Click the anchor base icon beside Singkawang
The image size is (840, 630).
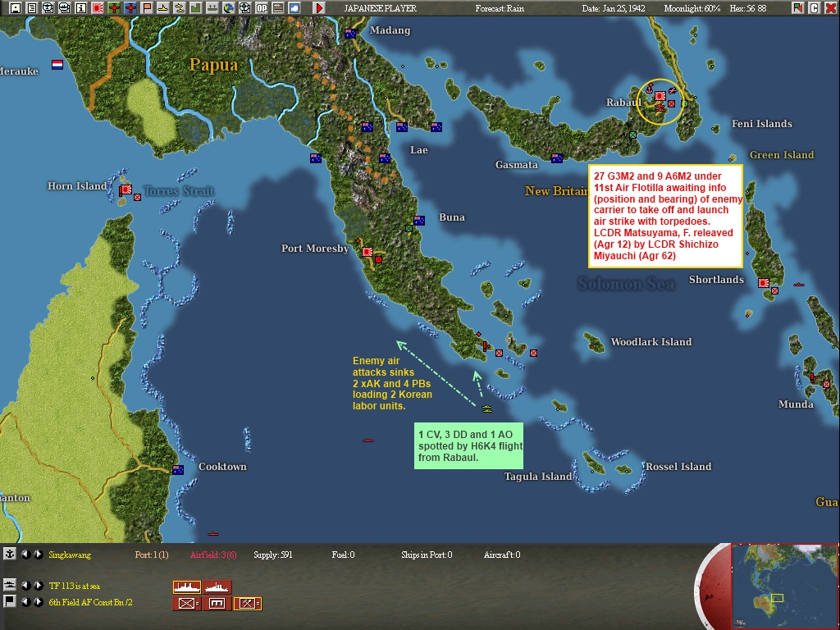pos(9,554)
